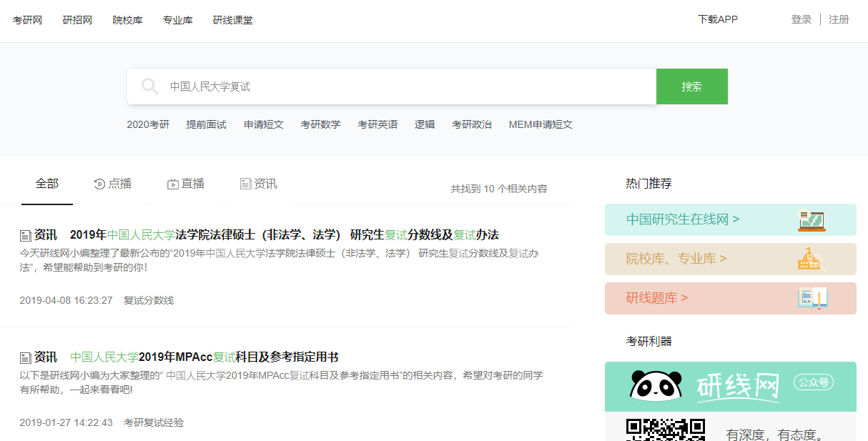Click the book icon on 研线题库 banner
This screenshot has width=868, height=441.
click(x=812, y=298)
